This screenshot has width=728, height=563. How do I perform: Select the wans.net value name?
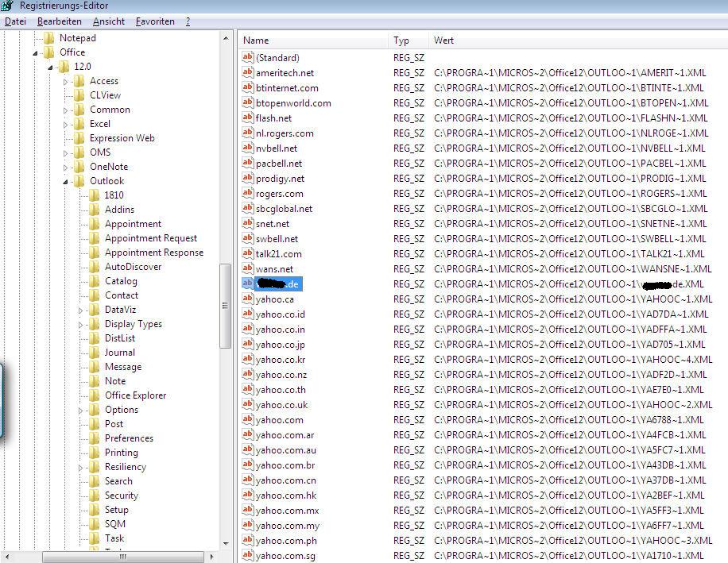coord(275,269)
